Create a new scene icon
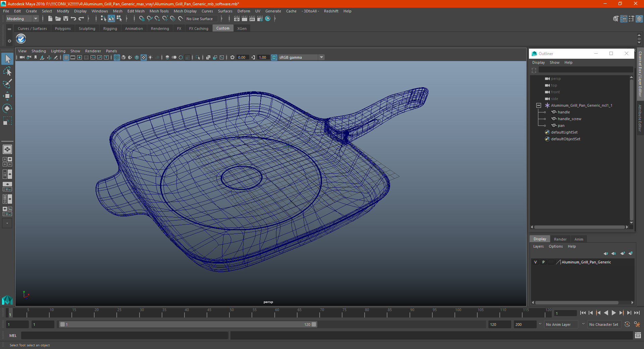 pyautogui.click(x=50, y=19)
